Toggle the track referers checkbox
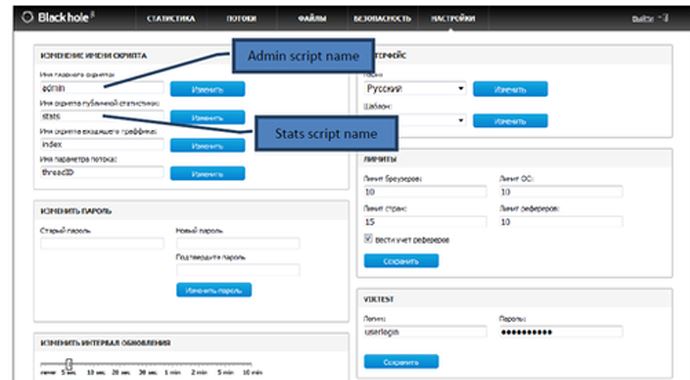Screen dimensions: 690x380 click(368, 238)
